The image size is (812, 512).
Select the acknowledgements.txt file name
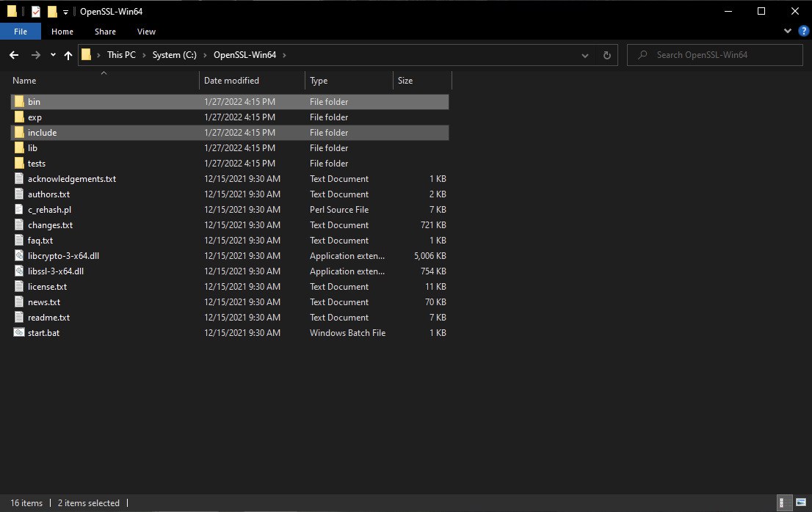click(x=72, y=178)
